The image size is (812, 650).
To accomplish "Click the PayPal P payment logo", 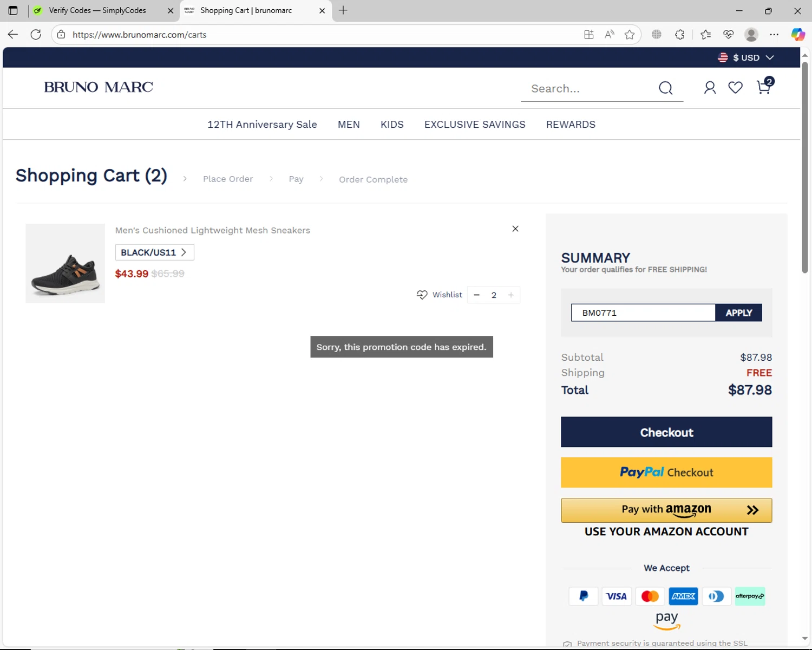I will (x=584, y=596).
